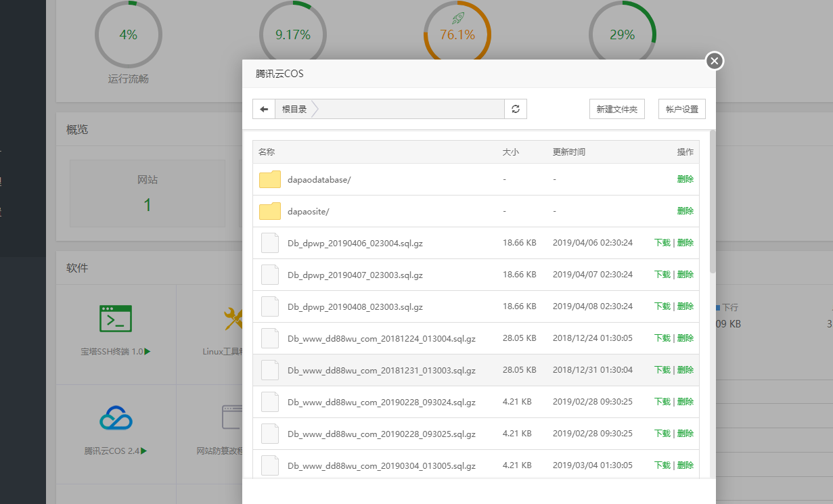
Task: Click file icon of Db_dpwp_20190406_023004.sql.gz
Action: pos(270,243)
